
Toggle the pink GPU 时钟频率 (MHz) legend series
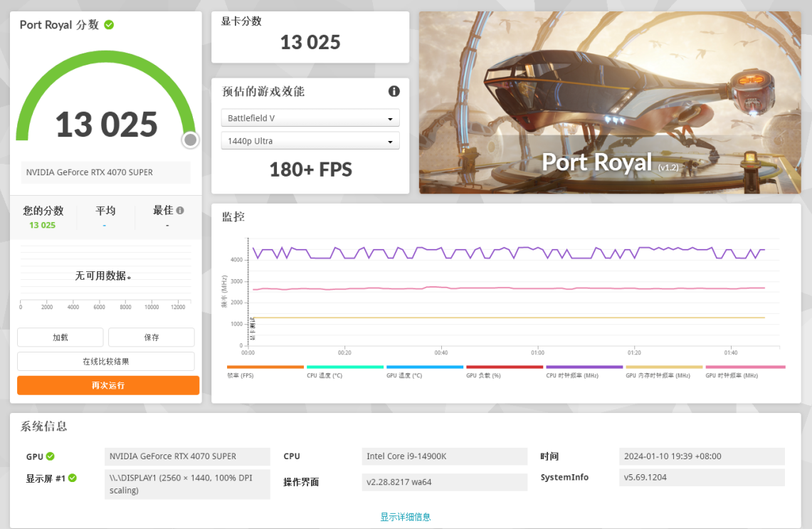745,372
